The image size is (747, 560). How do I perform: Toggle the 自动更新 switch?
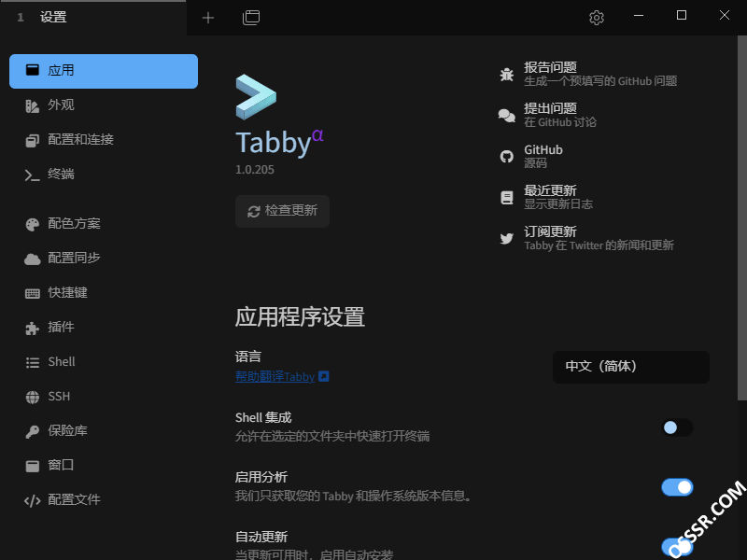point(677,547)
